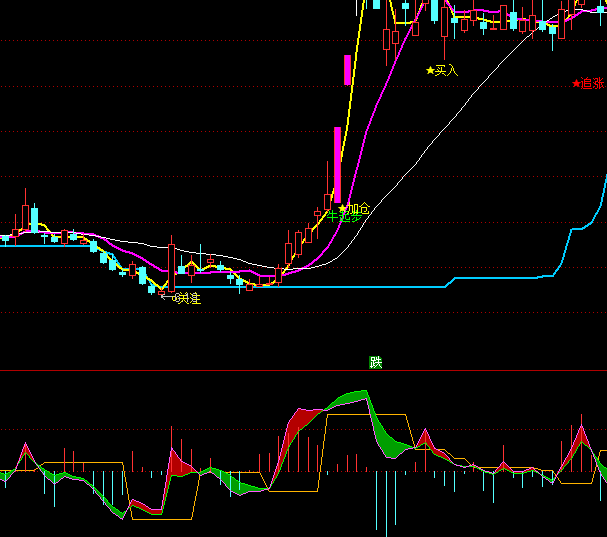Viewport: 607px width, 537px height.
Task: Click the star 加仓 signal marker
Action: coord(353,208)
